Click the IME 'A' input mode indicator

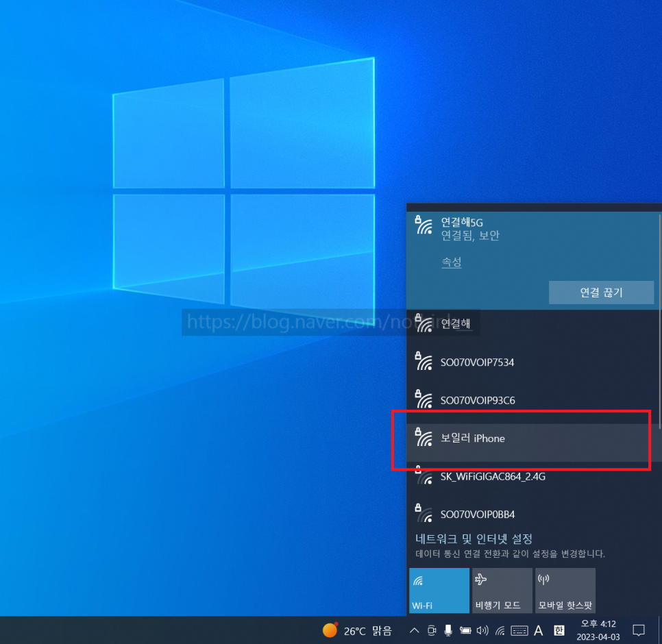pos(539,630)
